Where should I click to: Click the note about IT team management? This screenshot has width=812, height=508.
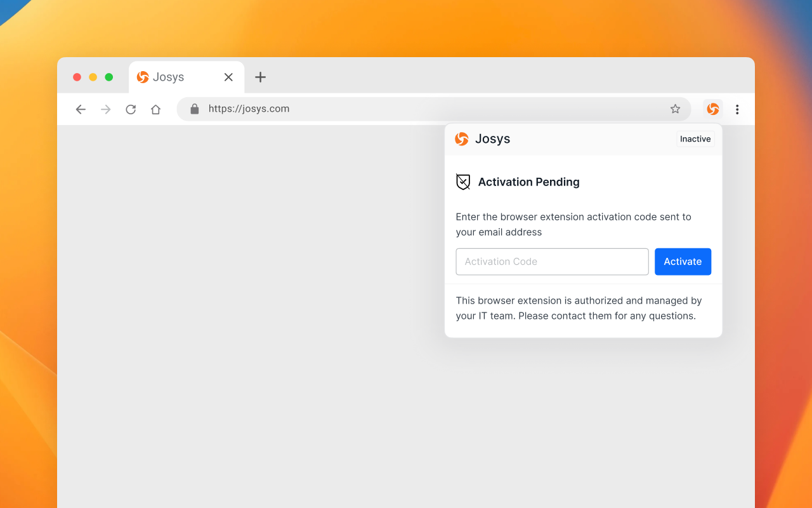579,308
